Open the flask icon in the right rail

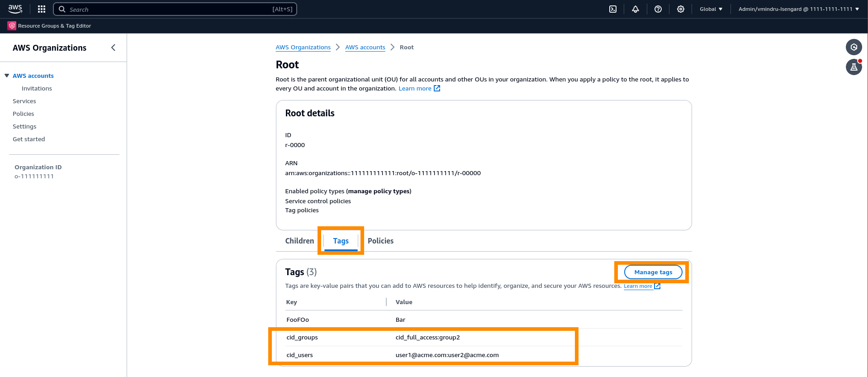pos(854,67)
